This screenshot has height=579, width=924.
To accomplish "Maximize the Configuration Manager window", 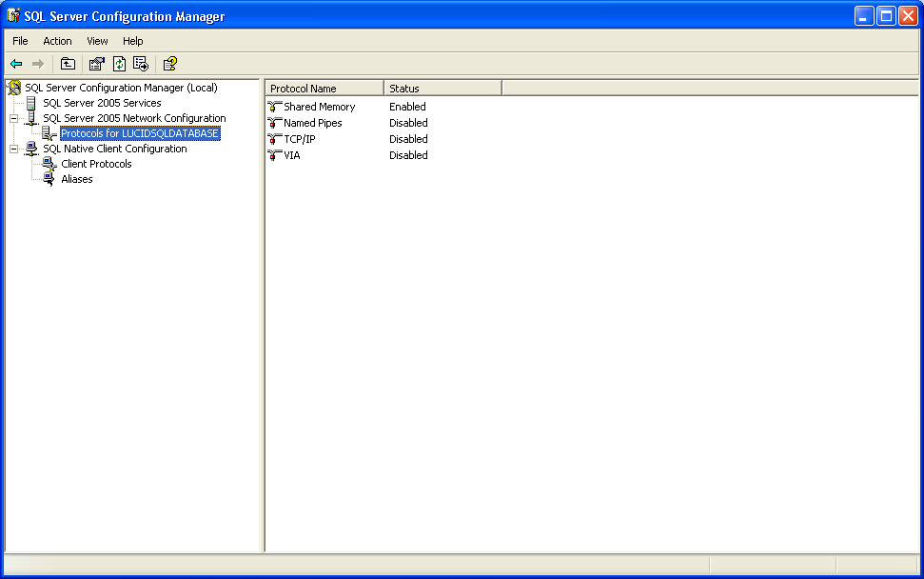I will click(886, 16).
